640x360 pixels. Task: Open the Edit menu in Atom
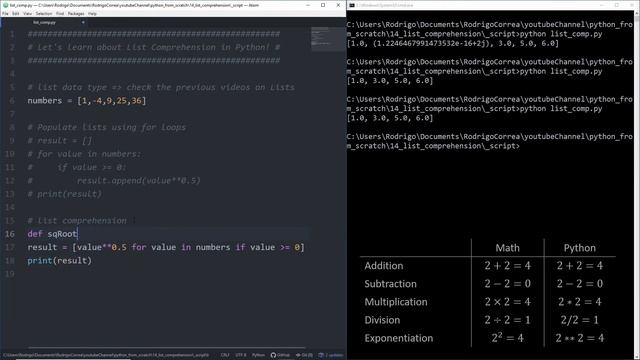tap(16, 13)
